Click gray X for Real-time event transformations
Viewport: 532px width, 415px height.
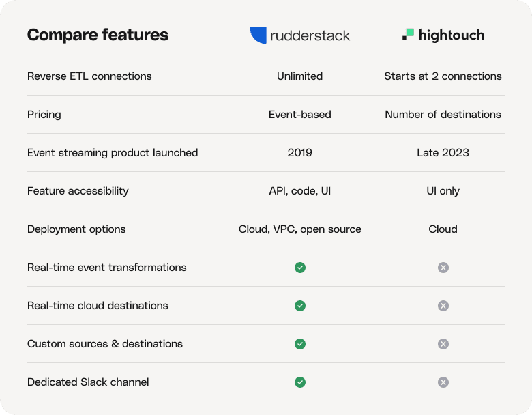[443, 268]
